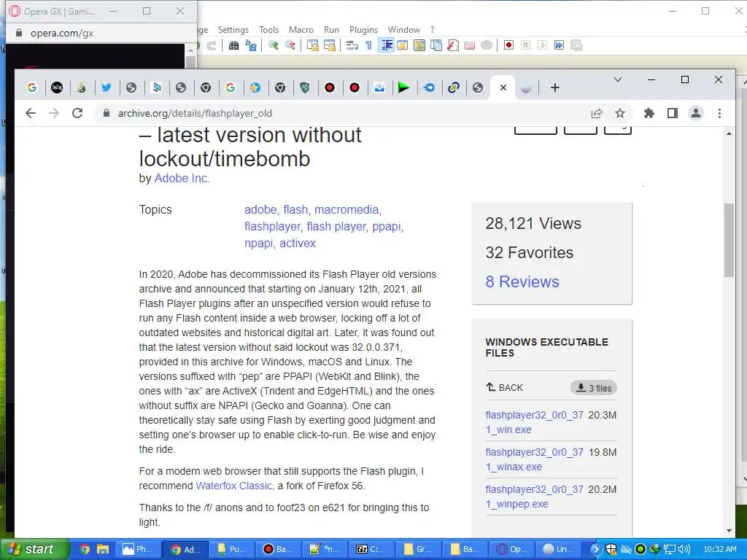Open Tools menu in Notepad++

click(268, 29)
